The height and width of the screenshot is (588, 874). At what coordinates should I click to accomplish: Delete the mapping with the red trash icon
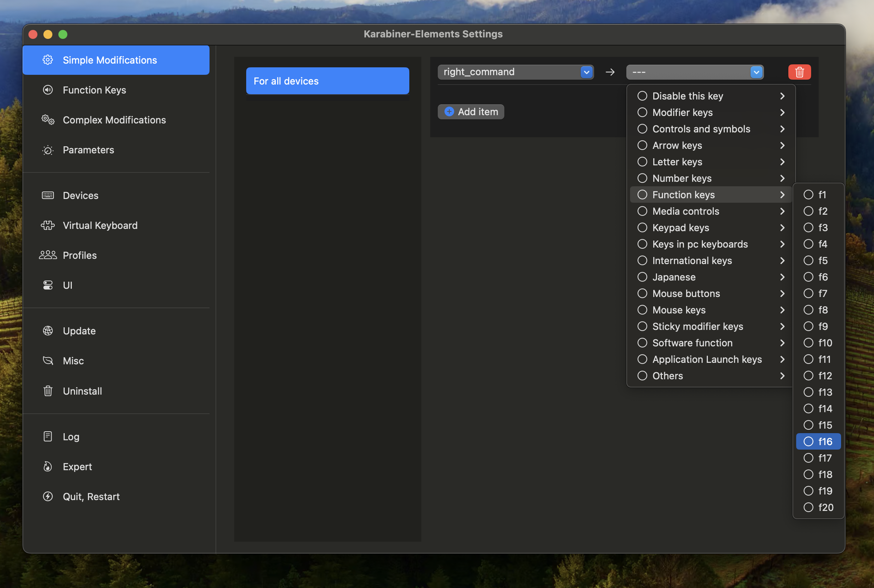click(x=799, y=72)
